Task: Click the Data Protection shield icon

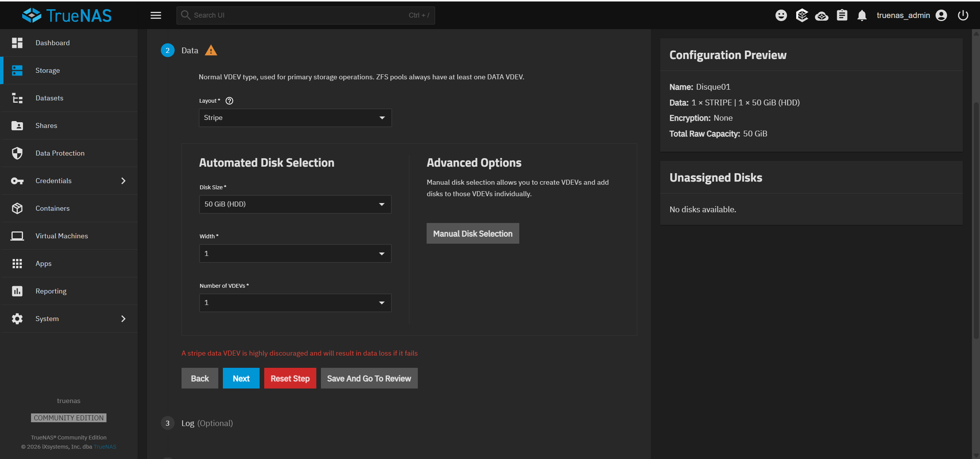Action: click(17, 153)
